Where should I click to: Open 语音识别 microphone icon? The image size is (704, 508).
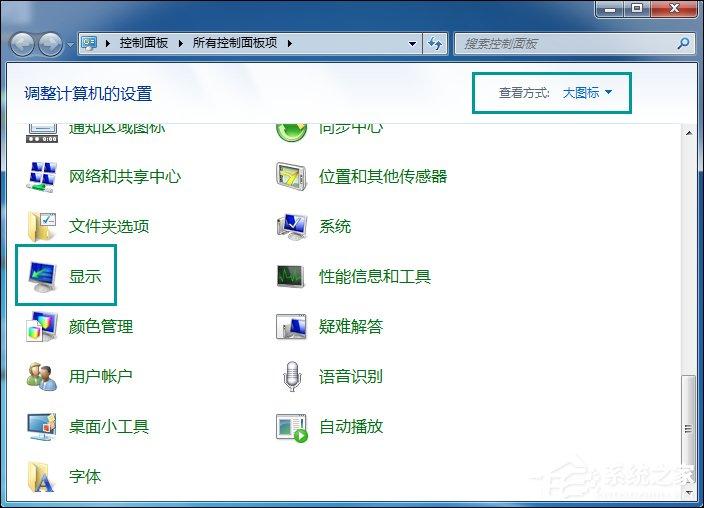(291, 376)
